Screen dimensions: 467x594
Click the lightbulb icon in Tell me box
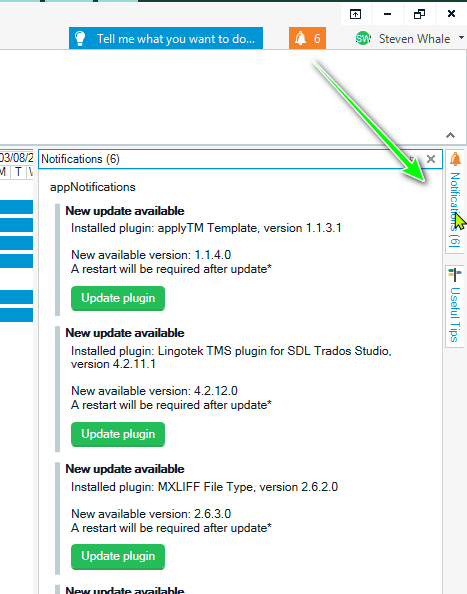(80, 38)
